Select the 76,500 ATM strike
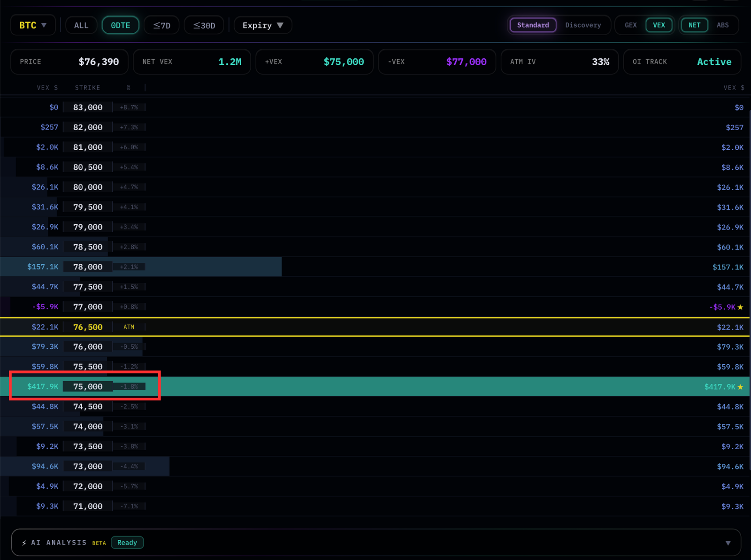 (88, 327)
